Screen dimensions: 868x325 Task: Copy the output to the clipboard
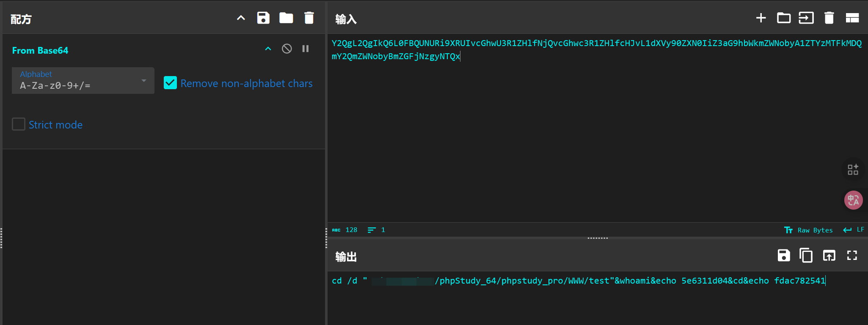tap(806, 256)
